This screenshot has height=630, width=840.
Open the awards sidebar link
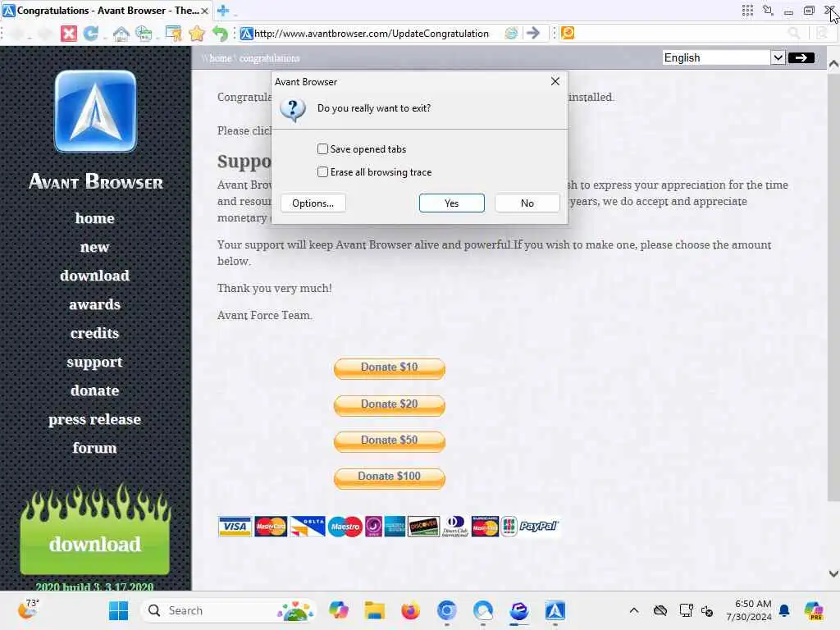pos(95,304)
